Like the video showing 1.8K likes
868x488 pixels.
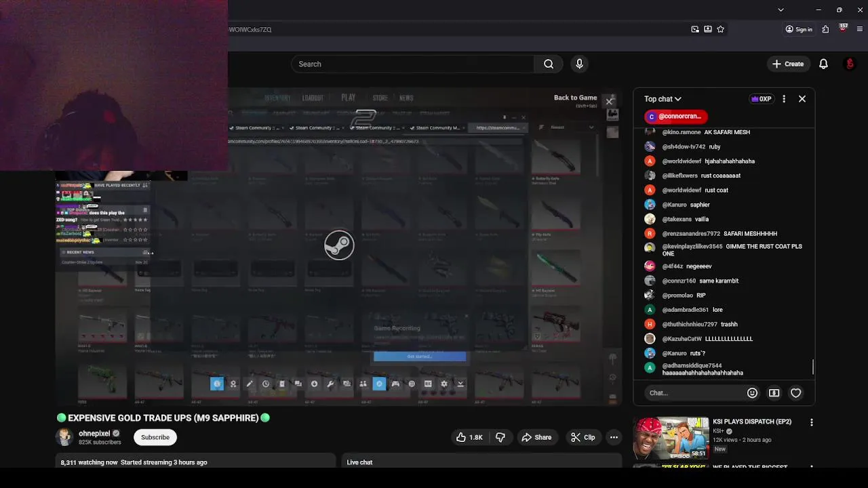[x=469, y=438]
